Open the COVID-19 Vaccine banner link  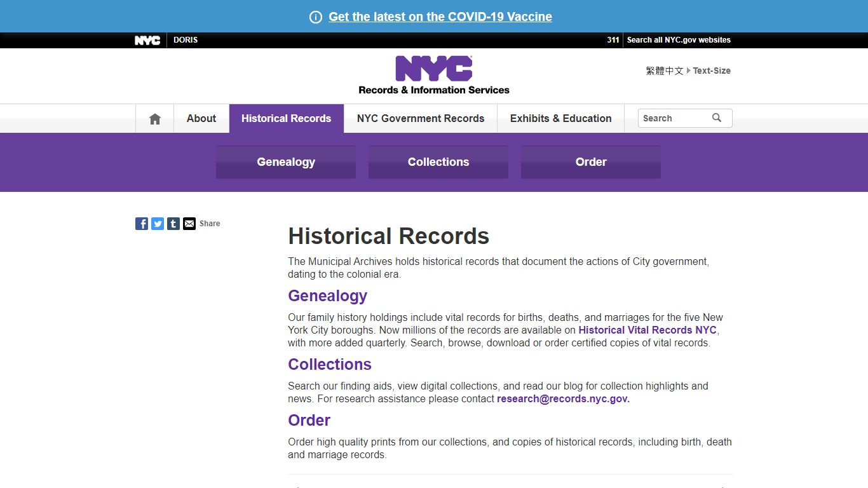tap(440, 17)
